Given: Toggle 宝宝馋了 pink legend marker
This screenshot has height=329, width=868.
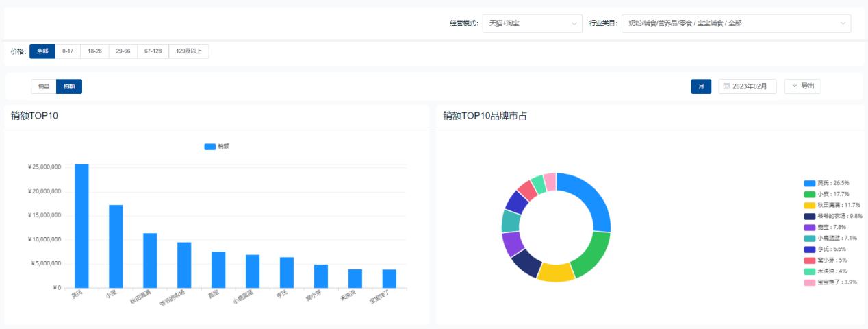Looking at the screenshot, I should pos(809,282).
